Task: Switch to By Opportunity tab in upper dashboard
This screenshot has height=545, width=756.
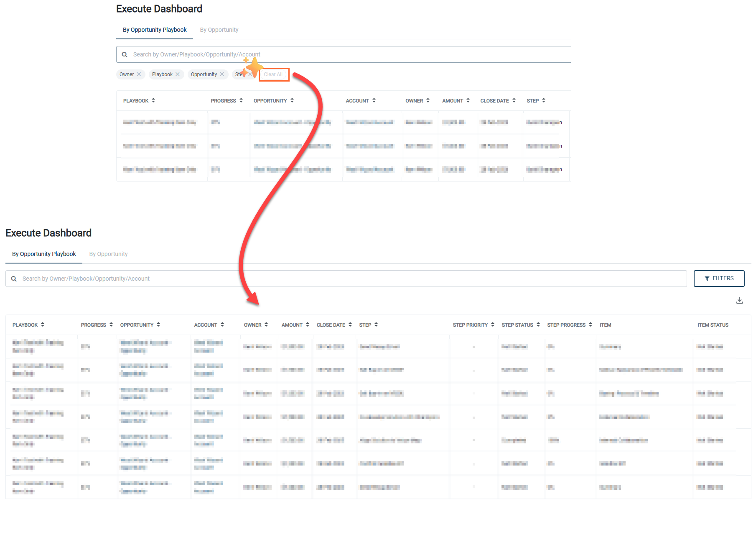Action: coord(219,30)
